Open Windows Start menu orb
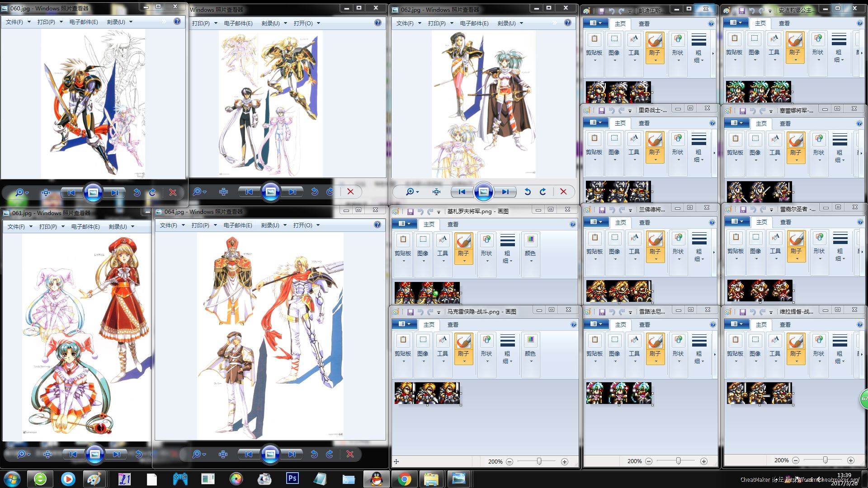 [x=12, y=479]
